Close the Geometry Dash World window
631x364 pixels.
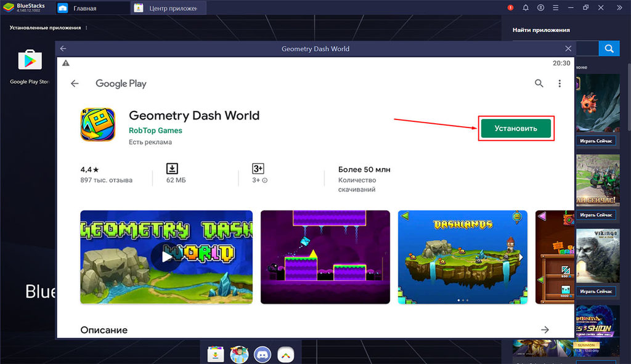point(568,49)
